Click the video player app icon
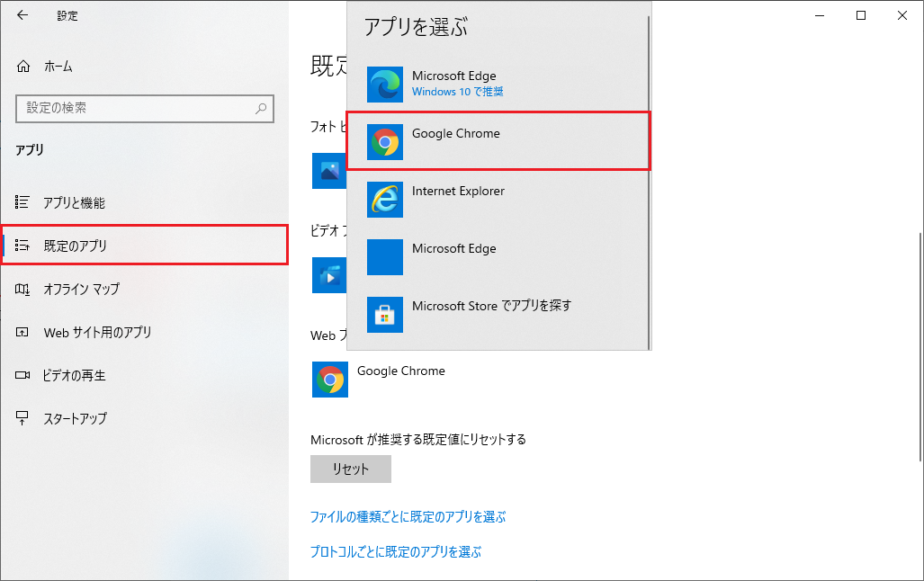The height and width of the screenshot is (581, 924). coord(328,275)
